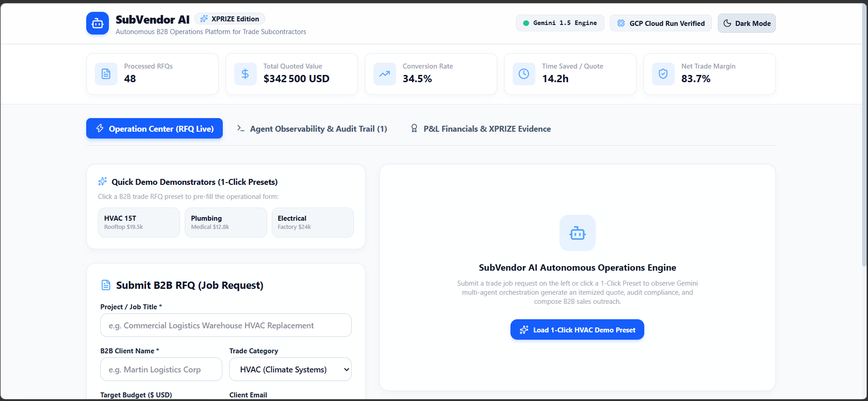Image resolution: width=868 pixels, height=401 pixels.
Task: Click the Conversion Rate trending arrow icon
Action: (x=384, y=74)
